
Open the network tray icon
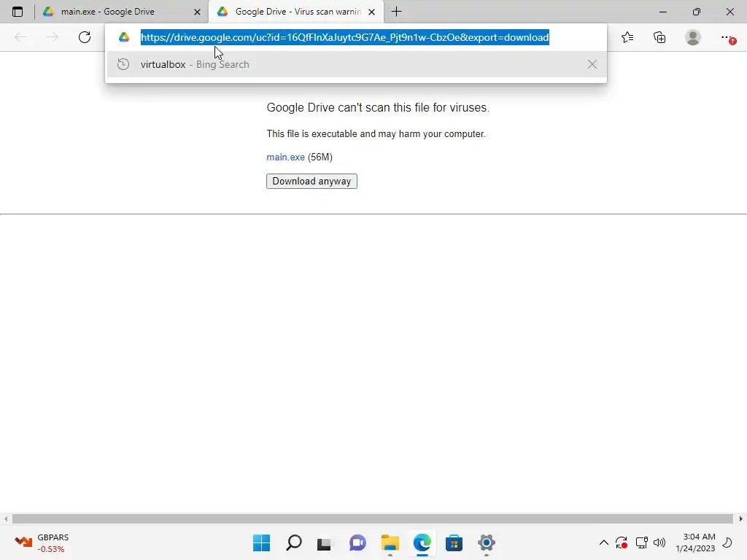tap(641, 542)
